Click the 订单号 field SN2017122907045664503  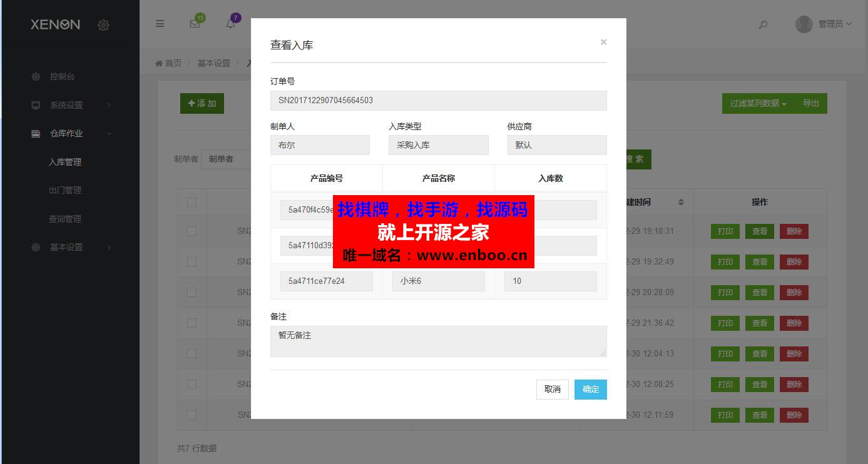click(x=439, y=100)
